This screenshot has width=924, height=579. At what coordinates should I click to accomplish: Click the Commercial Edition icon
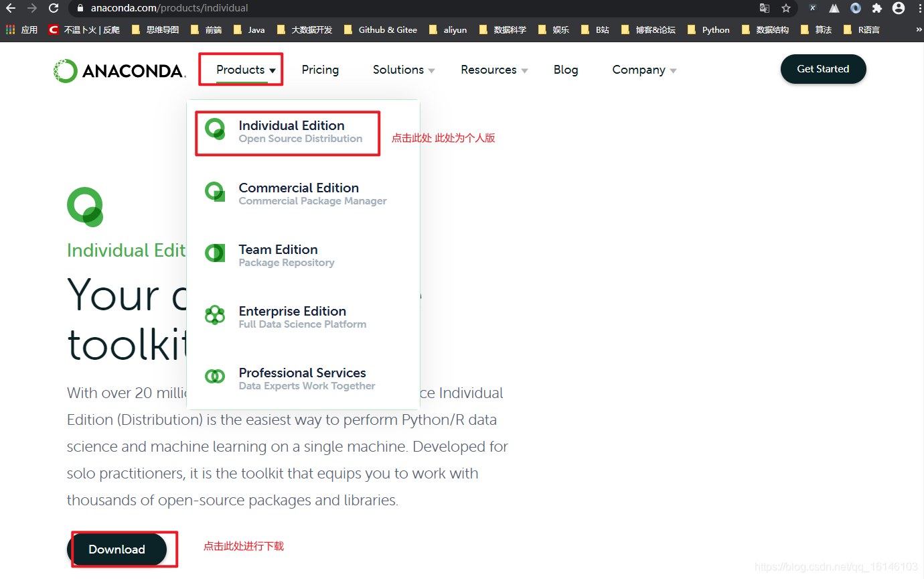click(x=215, y=192)
